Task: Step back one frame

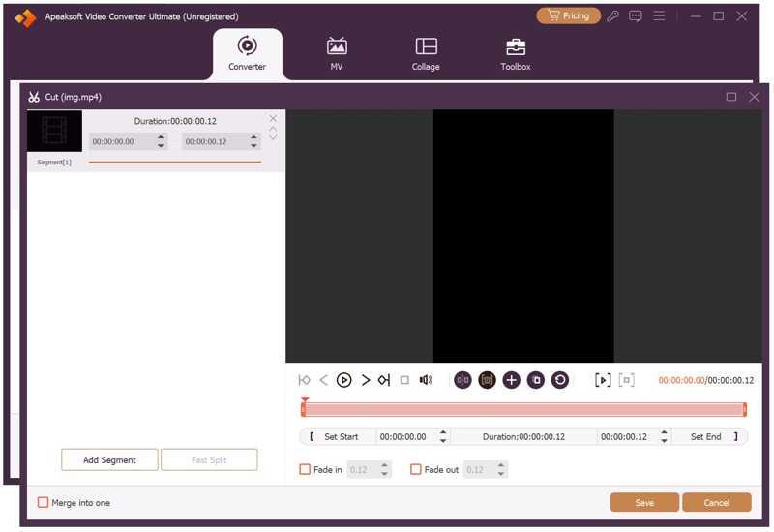Action: coord(323,380)
